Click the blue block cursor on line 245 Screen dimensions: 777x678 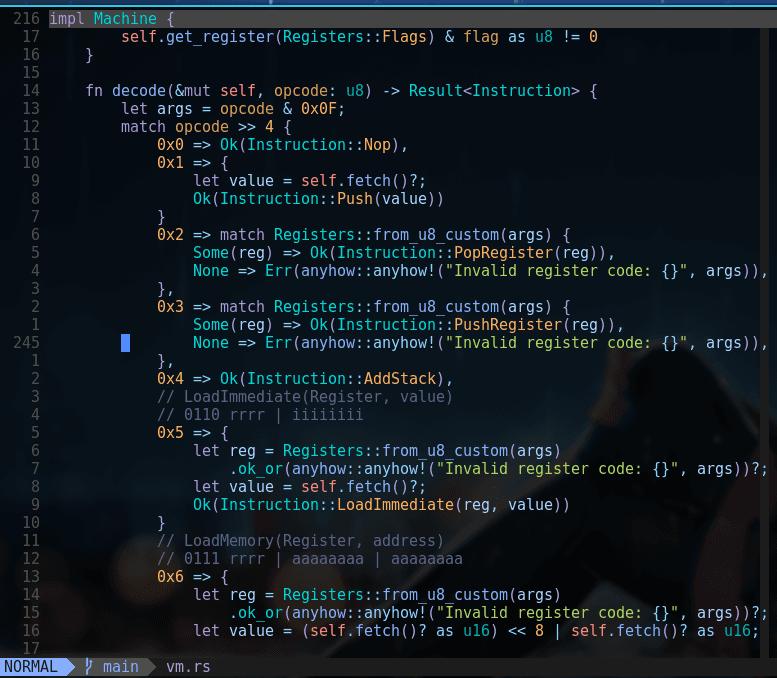pos(125,343)
